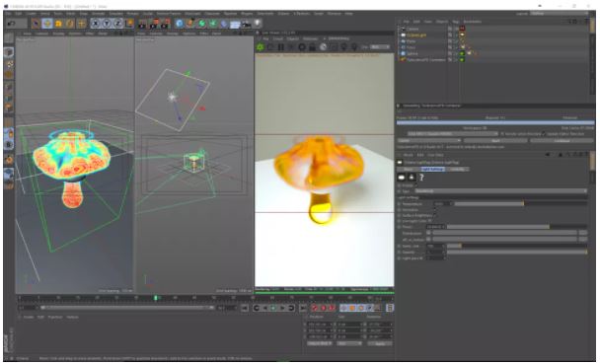Select the Move tool
This screenshot has width=600, height=364.
(x=47, y=24)
